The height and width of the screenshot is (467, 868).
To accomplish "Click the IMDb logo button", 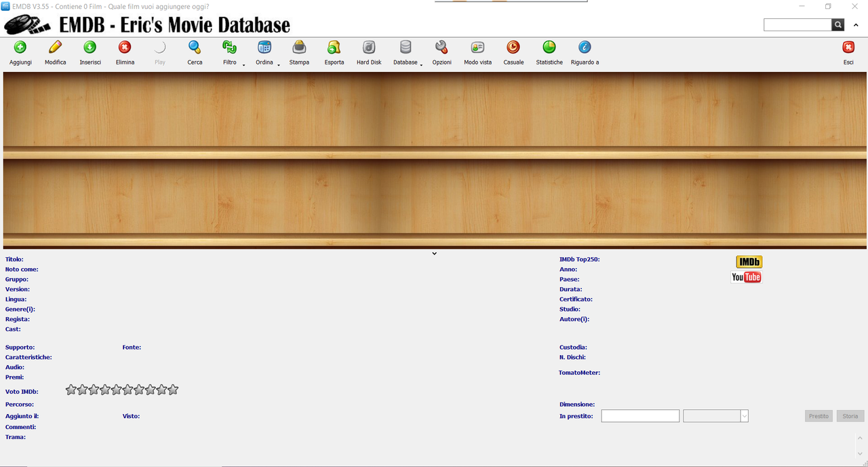I will pyautogui.click(x=749, y=262).
